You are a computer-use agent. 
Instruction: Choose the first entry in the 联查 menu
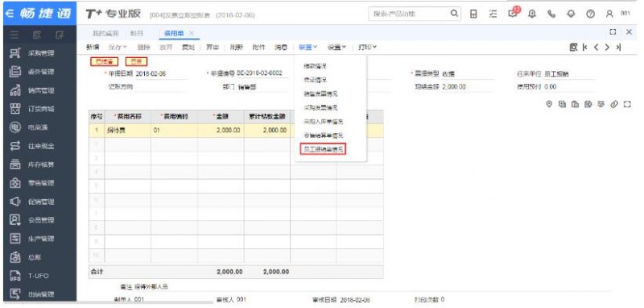315,66
